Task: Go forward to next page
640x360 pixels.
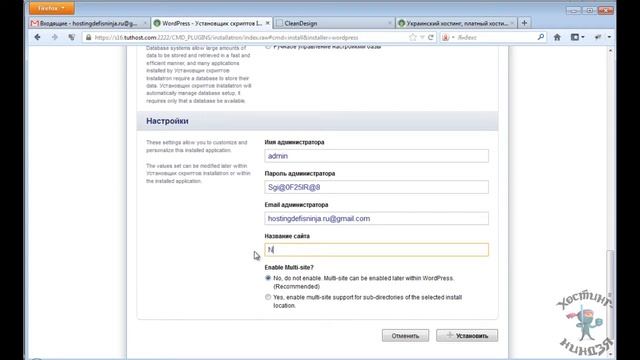Action: point(55,37)
